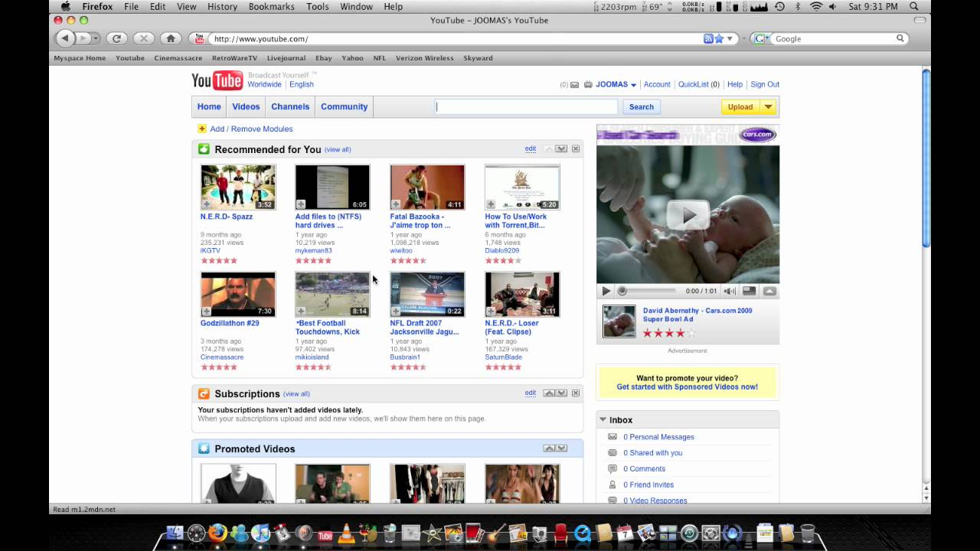Switch to the Channels tab
The width and height of the screenshot is (980, 551).
pyautogui.click(x=290, y=107)
